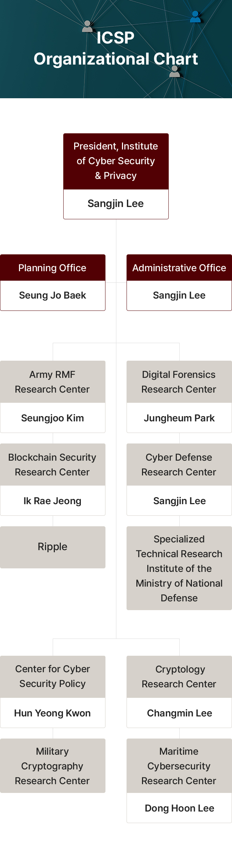232x868 pixels.
Task: Open the Cyber Defense Research Center box
Action: point(179,465)
